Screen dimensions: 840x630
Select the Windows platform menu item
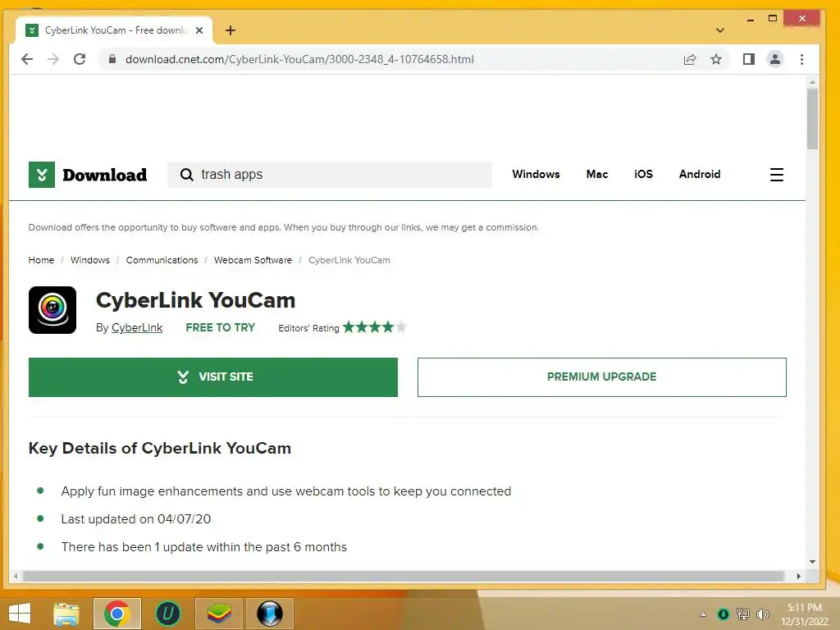tap(536, 174)
